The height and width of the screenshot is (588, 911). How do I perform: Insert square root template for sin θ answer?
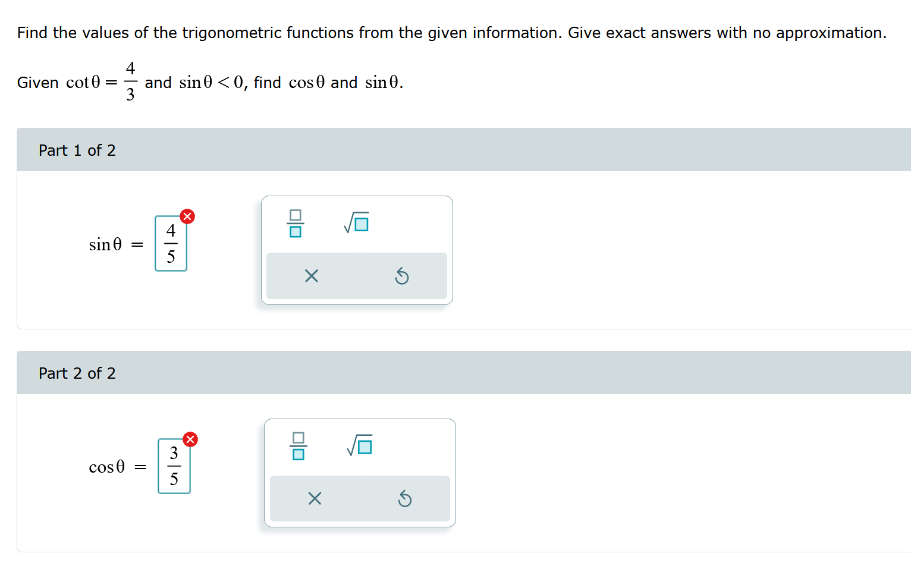[x=356, y=223]
